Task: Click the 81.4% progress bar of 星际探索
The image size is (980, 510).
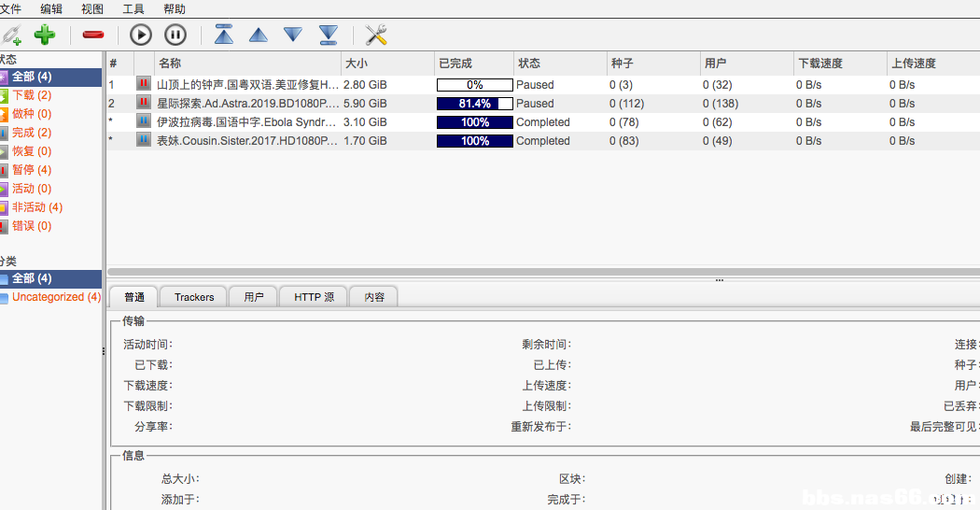Action: tap(475, 104)
